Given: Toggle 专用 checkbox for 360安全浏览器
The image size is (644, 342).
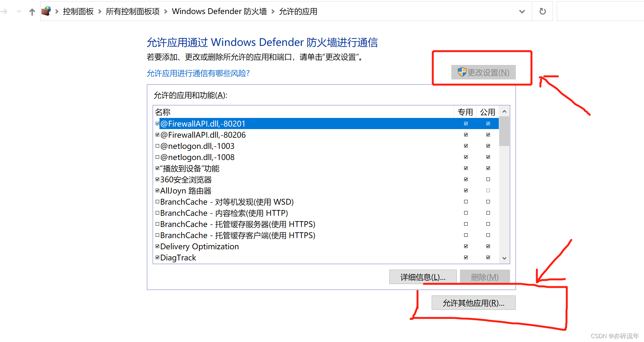Looking at the screenshot, I should click(x=466, y=179).
